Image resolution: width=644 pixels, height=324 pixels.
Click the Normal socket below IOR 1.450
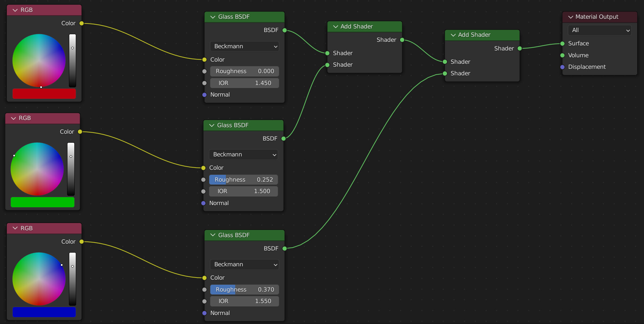(205, 95)
